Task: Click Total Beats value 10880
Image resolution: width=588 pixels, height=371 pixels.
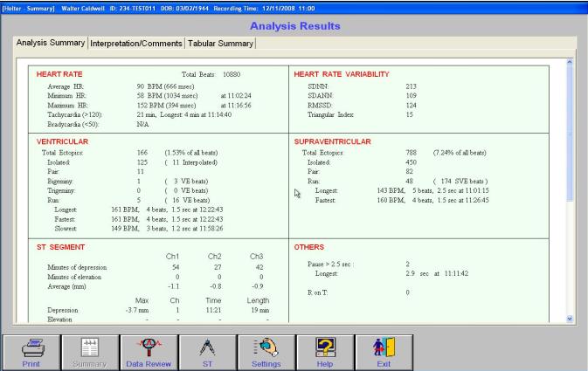Action: (x=232, y=74)
